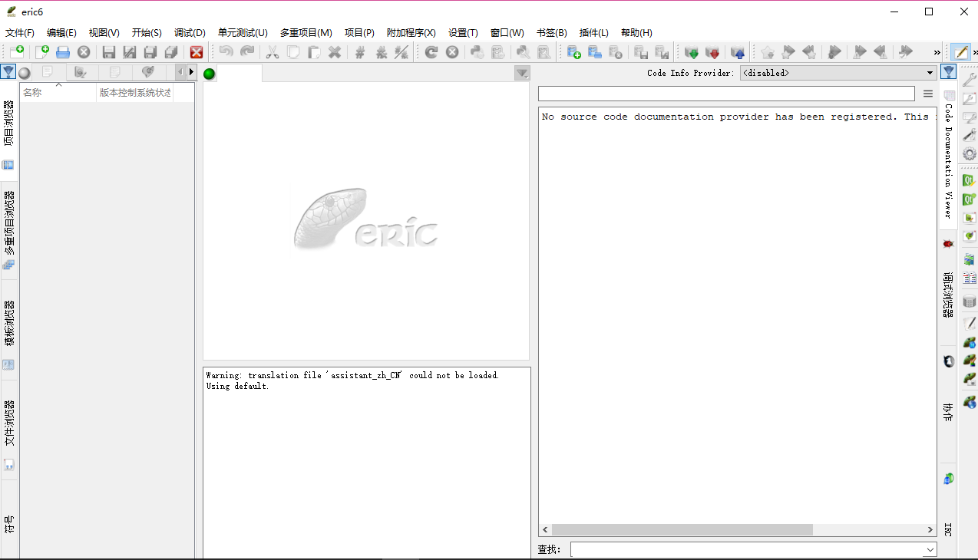Image resolution: width=978 pixels, height=560 pixels.
Task: Switch to the Code Documentation Viewer side tab
Action: click(948, 154)
